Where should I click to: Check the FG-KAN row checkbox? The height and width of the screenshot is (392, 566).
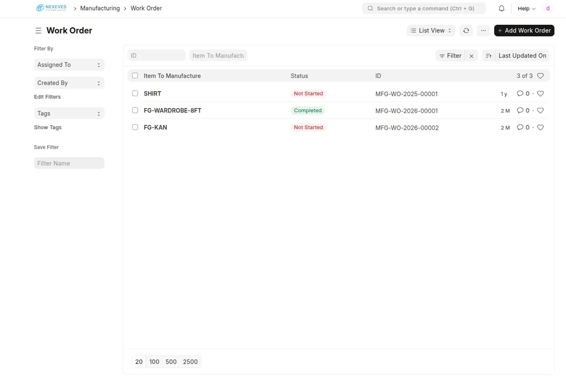[x=135, y=128]
